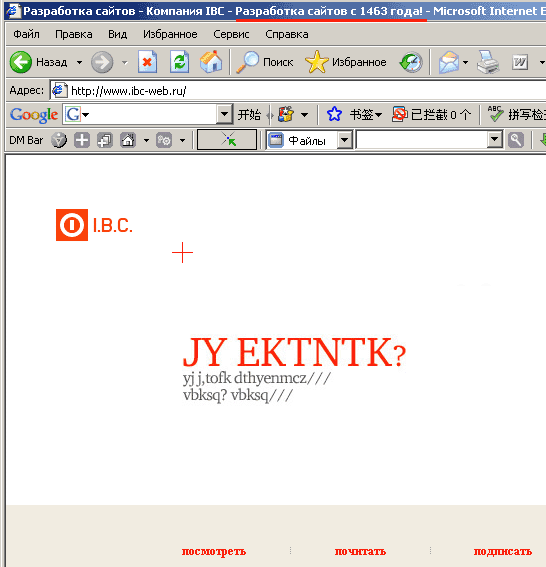
Task: Open History clock icon in toolbar
Action: (411, 63)
